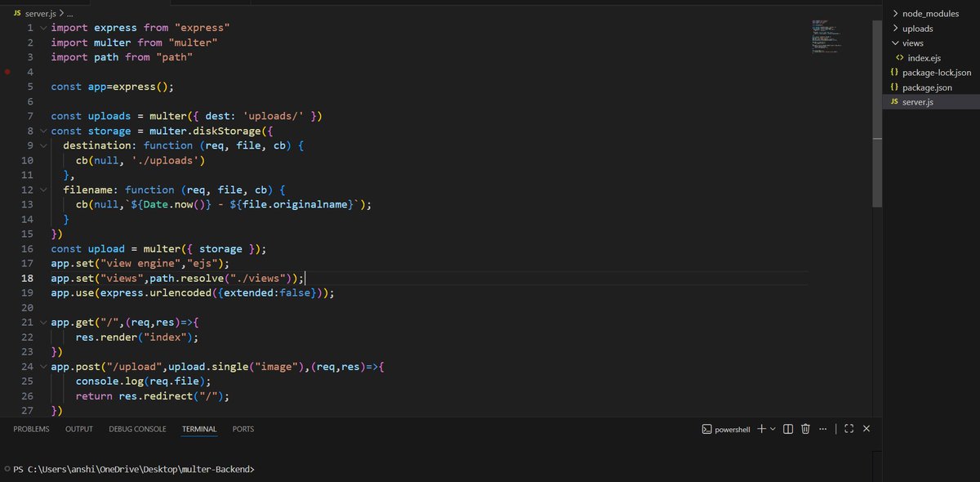
Task: Split the terminal using the split icon
Action: tap(786, 428)
